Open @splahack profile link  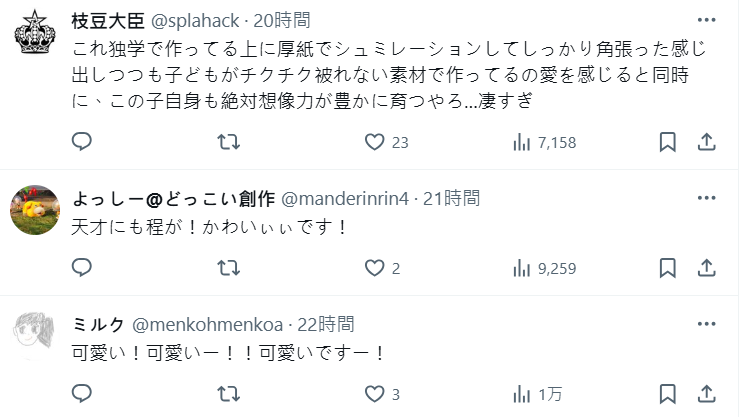coord(196,20)
